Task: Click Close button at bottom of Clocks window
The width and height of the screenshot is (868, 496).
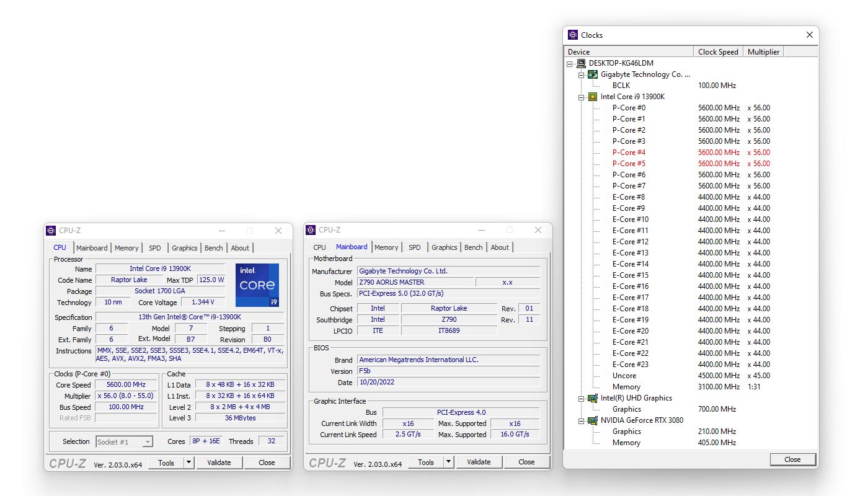Action: (x=792, y=459)
